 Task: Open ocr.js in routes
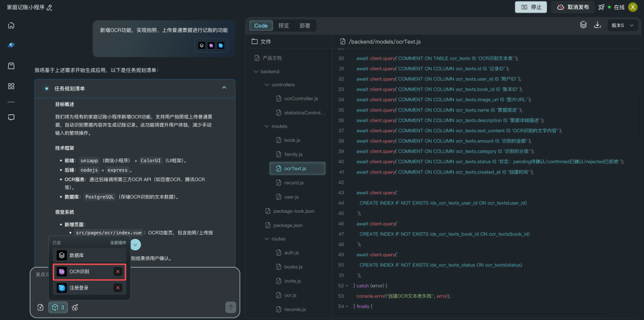click(286, 296)
